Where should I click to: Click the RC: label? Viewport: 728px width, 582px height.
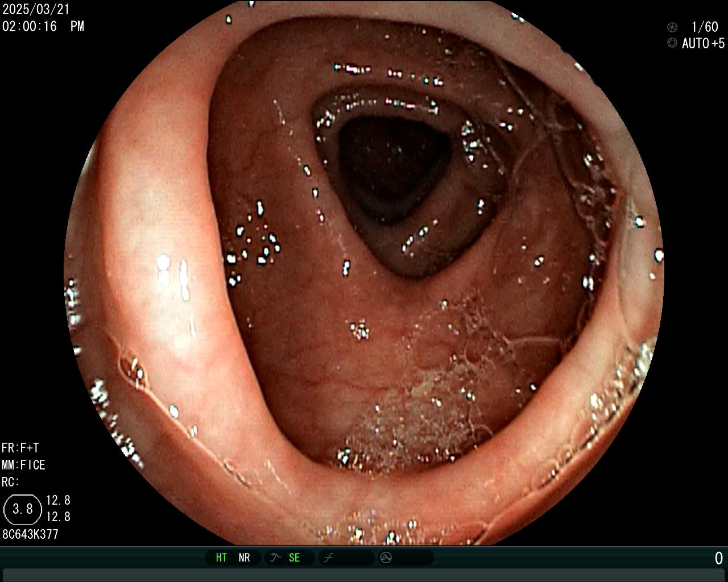[10, 482]
